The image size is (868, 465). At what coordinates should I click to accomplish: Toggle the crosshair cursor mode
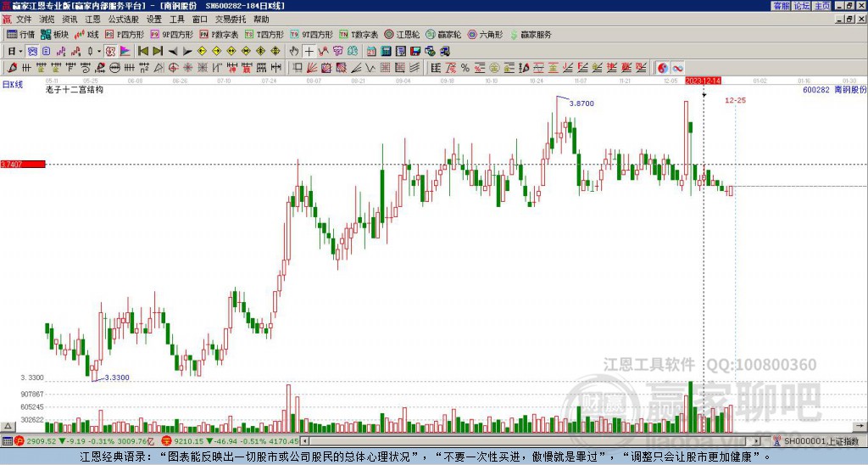pyautogui.click(x=309, y=51)
